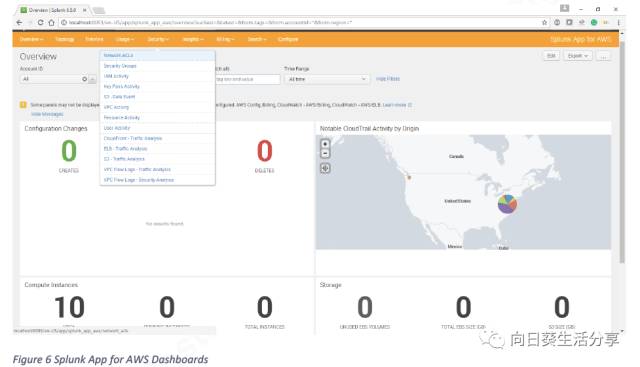The width and height of the screenshot is (640, 367).
Task: Click the more options ellipsis button
Action: pyautogui.click(x=604, y=56)
